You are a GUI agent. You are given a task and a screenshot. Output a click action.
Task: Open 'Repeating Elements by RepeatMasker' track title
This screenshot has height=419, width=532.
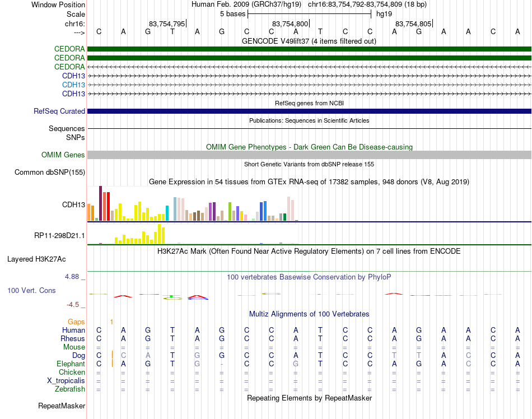tap(309, 398)
